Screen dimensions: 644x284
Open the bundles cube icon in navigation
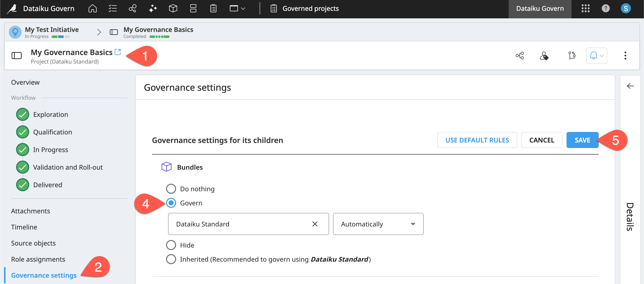click(x=173, y=8)
